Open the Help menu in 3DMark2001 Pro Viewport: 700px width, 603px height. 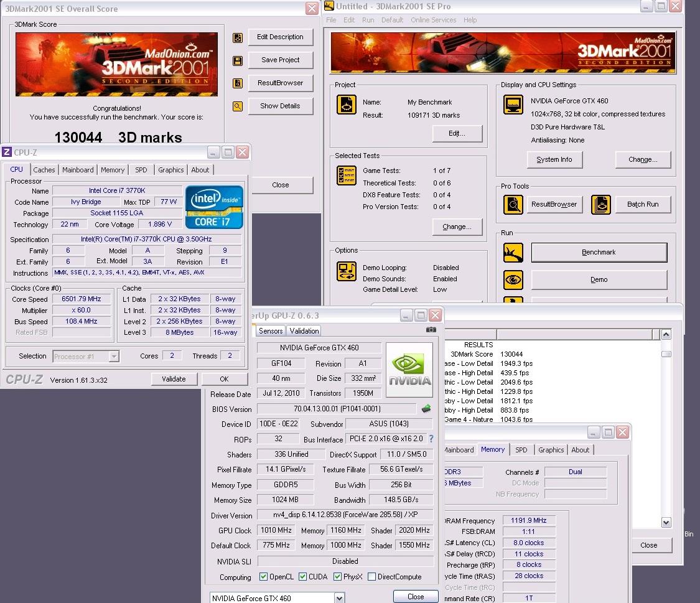pyautogui.click(x=470, y=20)
